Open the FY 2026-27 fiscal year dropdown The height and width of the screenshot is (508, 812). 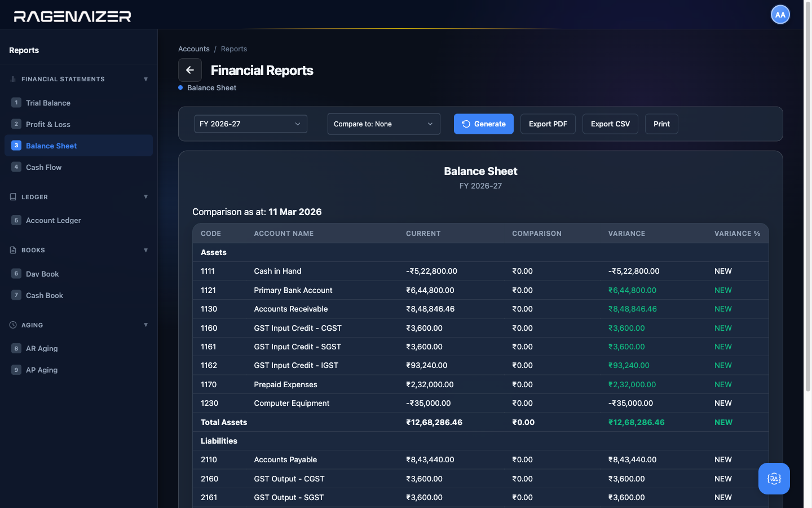(x=251, y=124)
